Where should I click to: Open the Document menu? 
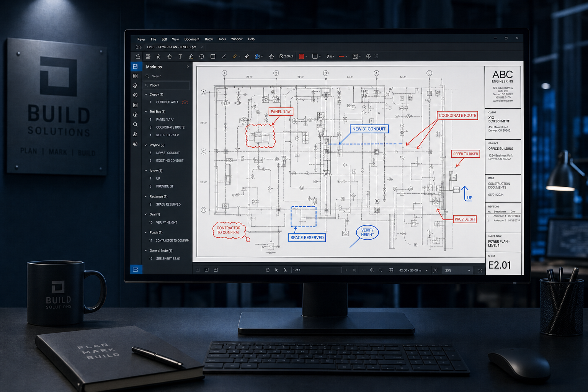point(192,39)
